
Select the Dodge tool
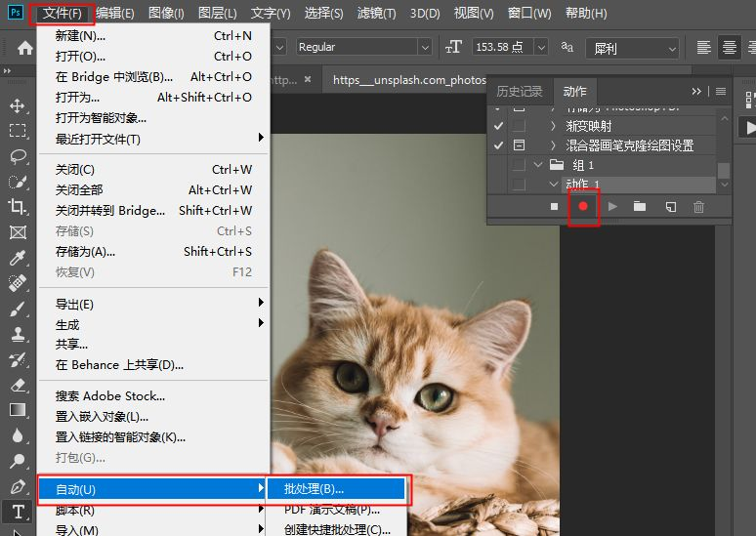18,461
